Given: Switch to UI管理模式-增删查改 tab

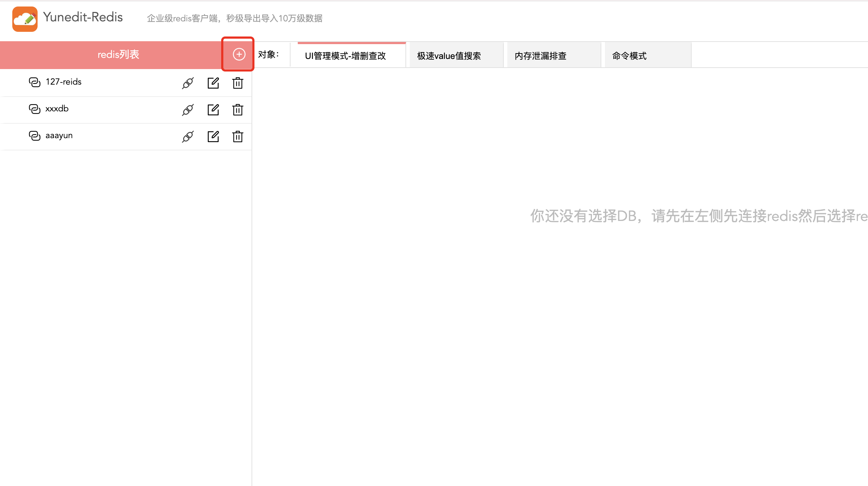Looking at the screenshot, I should [345, 56].
